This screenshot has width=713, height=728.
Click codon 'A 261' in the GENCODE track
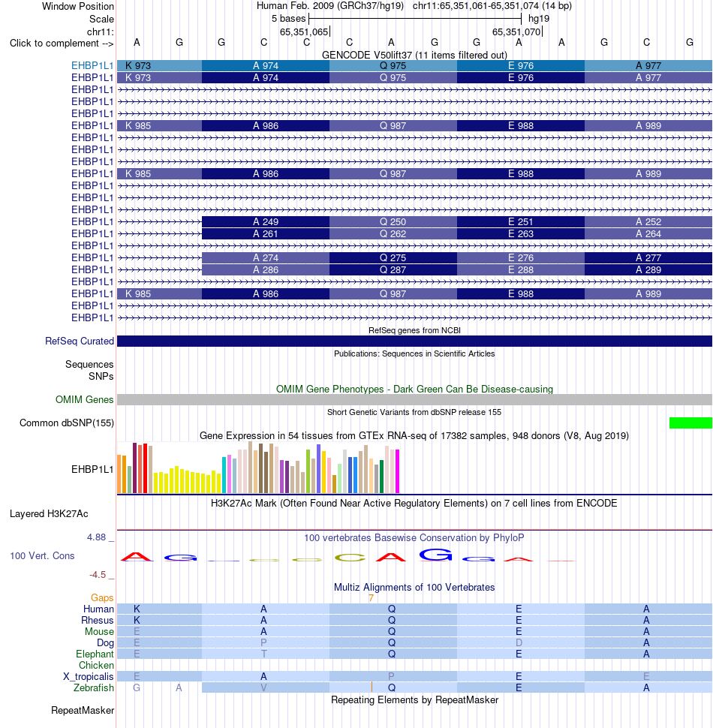(x=266, y=233)
